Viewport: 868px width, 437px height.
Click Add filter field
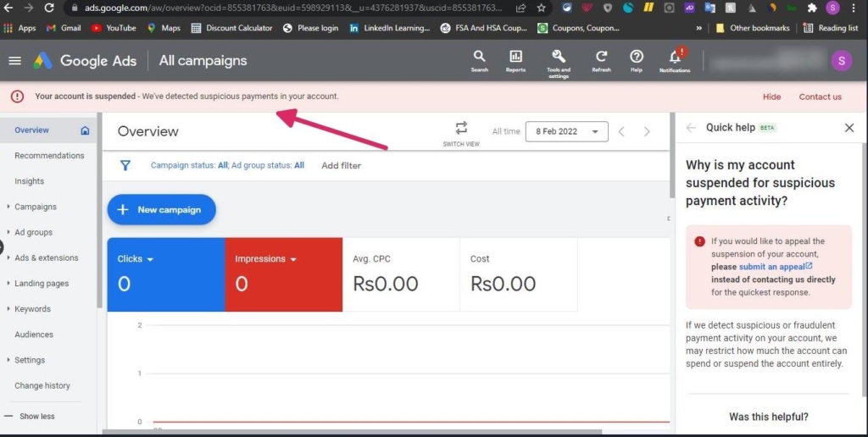click(x=341, y=166)
